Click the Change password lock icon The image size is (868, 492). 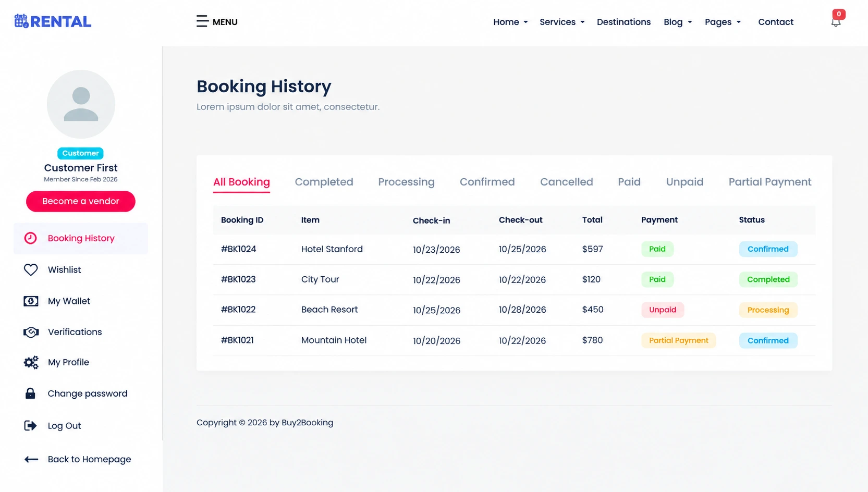[30, 393]
